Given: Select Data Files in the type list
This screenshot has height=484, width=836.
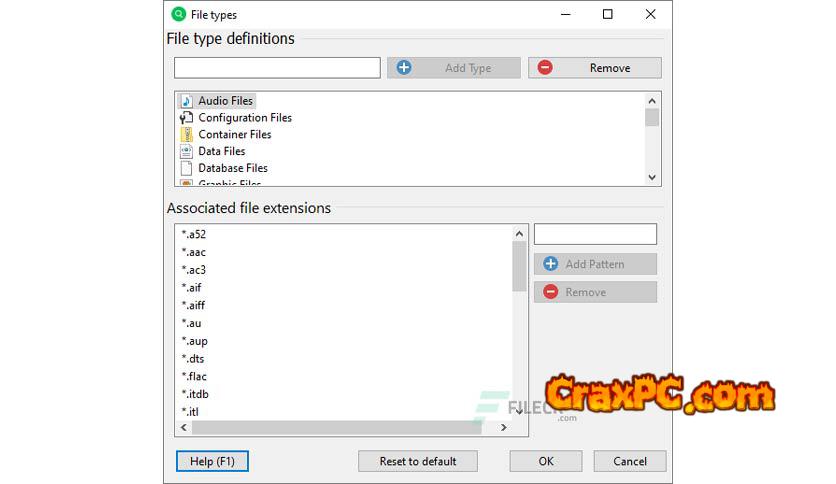Looking at the screenshot, I should tap(222, 151).
